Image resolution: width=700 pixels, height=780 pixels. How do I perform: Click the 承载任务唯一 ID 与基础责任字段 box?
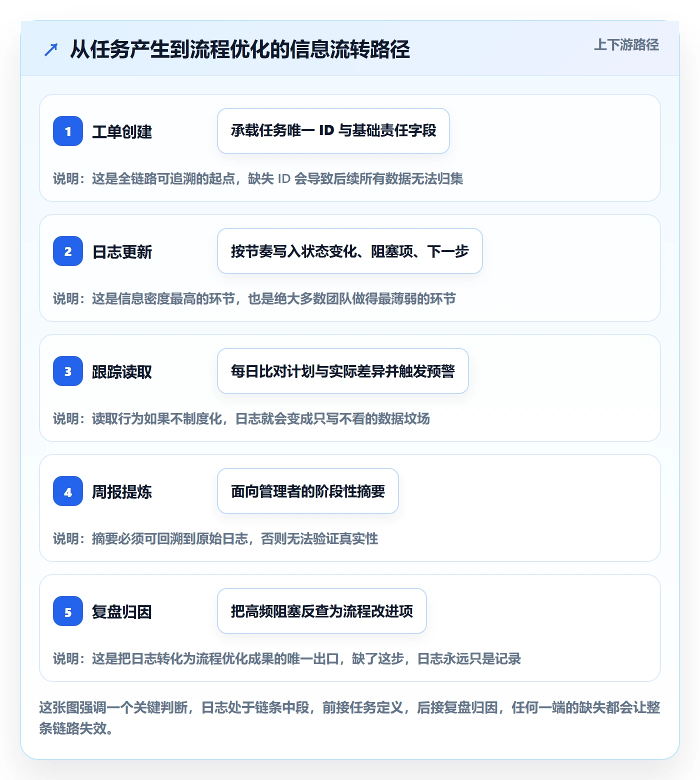(x=333, y=131)
